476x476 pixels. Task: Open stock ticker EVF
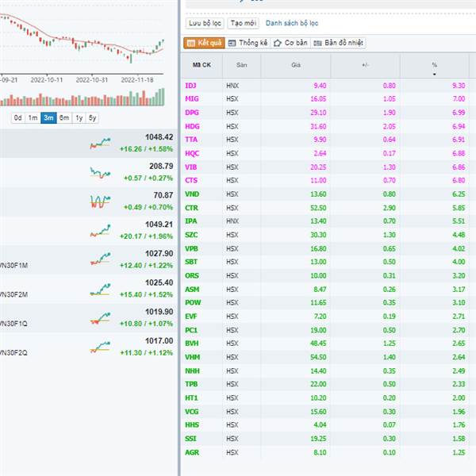click(x=191, y=317)
